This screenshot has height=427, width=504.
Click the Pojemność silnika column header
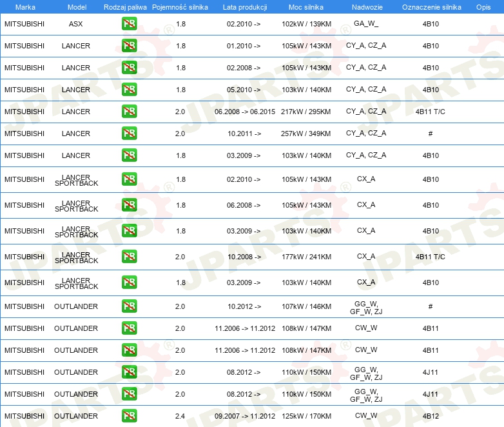coord(180,6)
